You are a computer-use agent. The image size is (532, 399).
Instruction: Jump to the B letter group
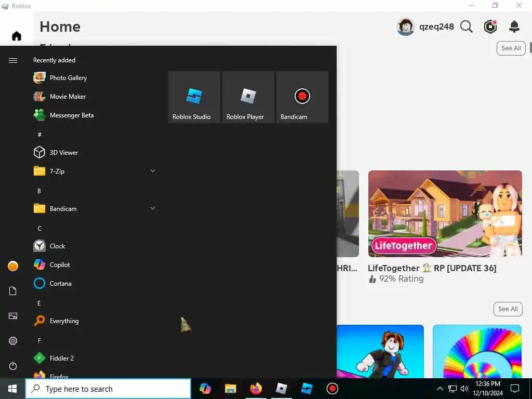pos(39,191)
